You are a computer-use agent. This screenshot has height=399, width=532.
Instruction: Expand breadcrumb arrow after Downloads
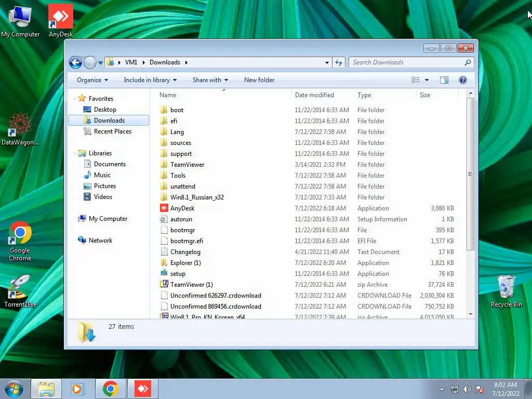(x=187, y=62)
